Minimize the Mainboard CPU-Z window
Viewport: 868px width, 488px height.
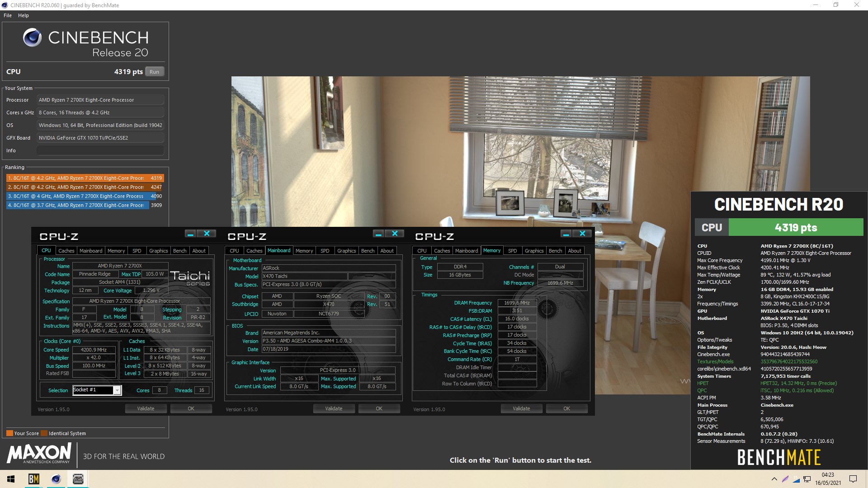[378, 234]
